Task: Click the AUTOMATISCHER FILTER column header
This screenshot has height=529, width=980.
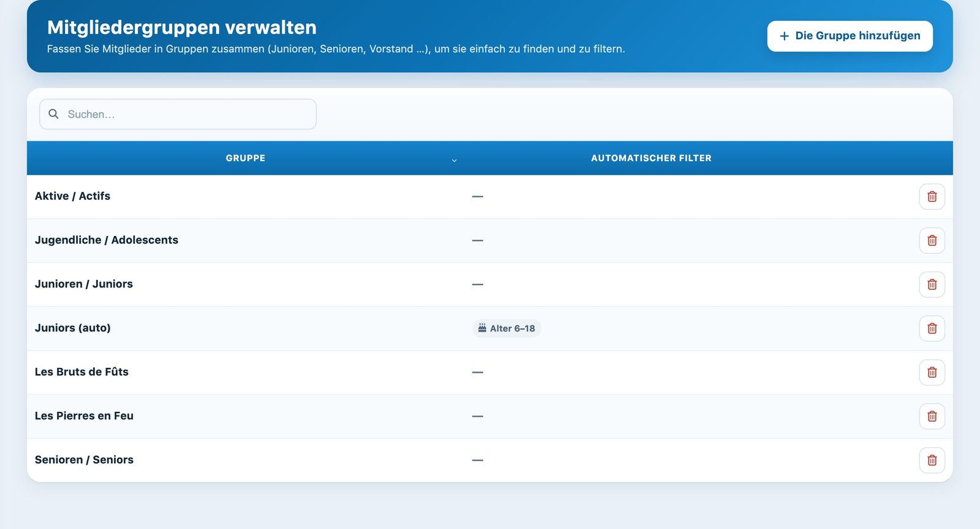Action: [651, 158]
